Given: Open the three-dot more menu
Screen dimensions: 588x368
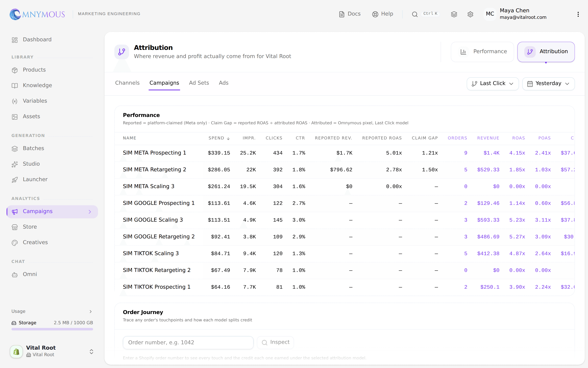Looking at the screenshot, I should coord(578,14).
